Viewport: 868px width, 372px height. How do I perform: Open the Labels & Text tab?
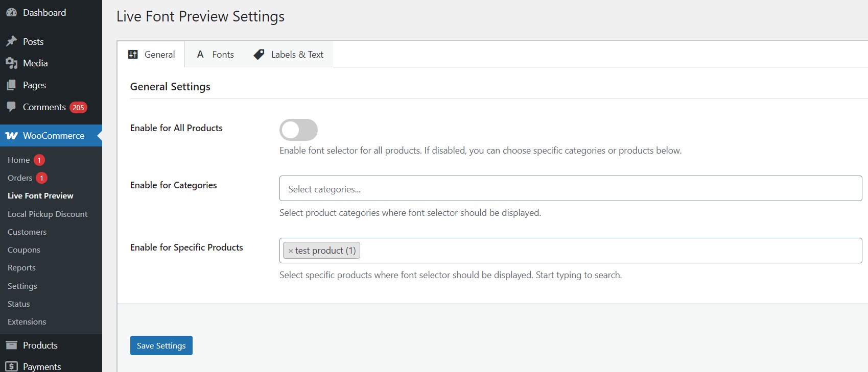[289, 55]
